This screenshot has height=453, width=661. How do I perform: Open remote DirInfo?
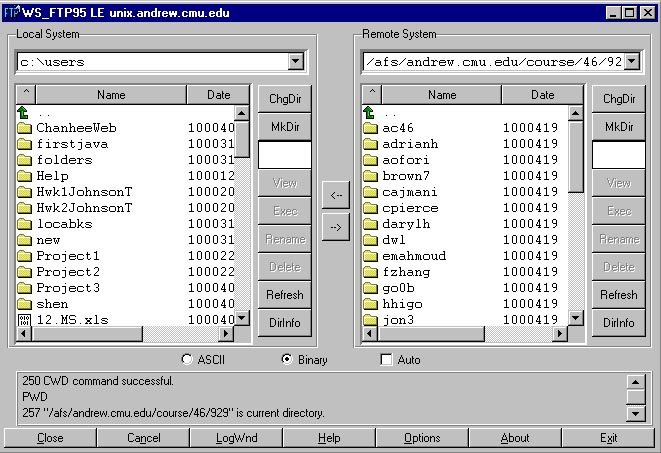618,323
